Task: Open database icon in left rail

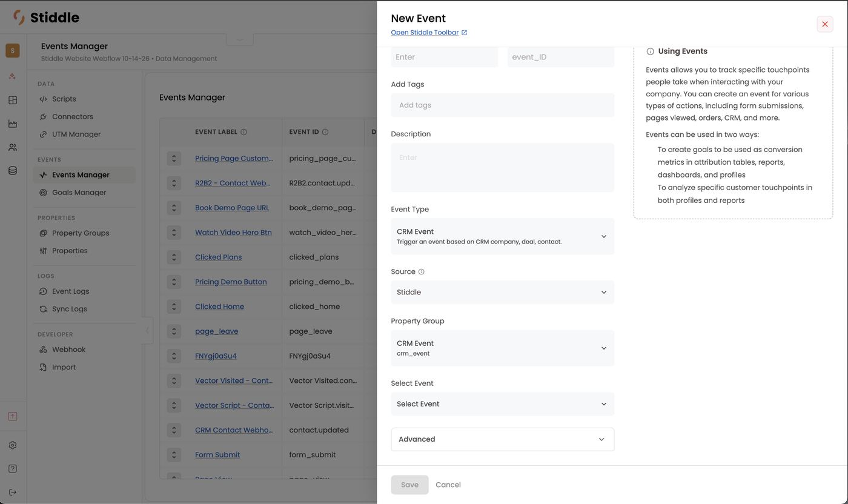Action: point(13,171)
